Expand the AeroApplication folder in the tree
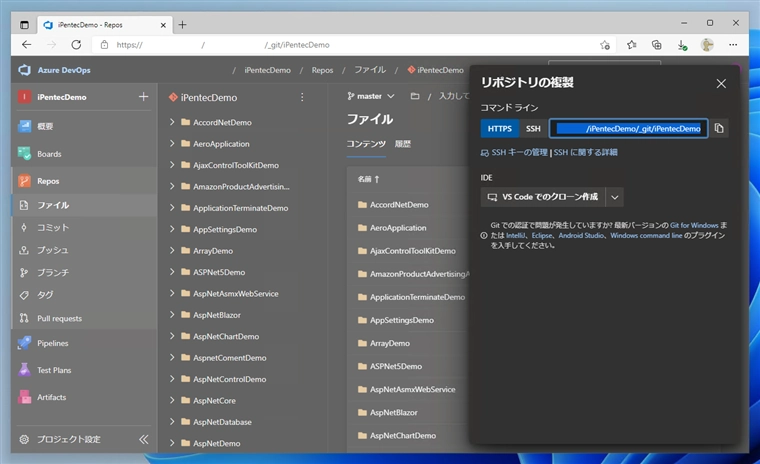 click(x=172, y=144)
